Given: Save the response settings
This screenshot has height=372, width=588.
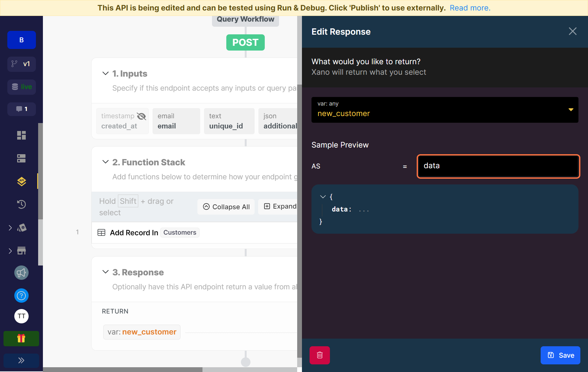Looking at the screenshot, I should [560, 355].
